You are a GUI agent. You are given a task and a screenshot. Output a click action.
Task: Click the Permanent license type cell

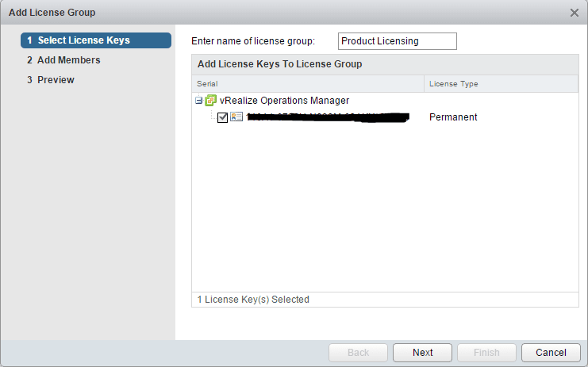[453, 117]
